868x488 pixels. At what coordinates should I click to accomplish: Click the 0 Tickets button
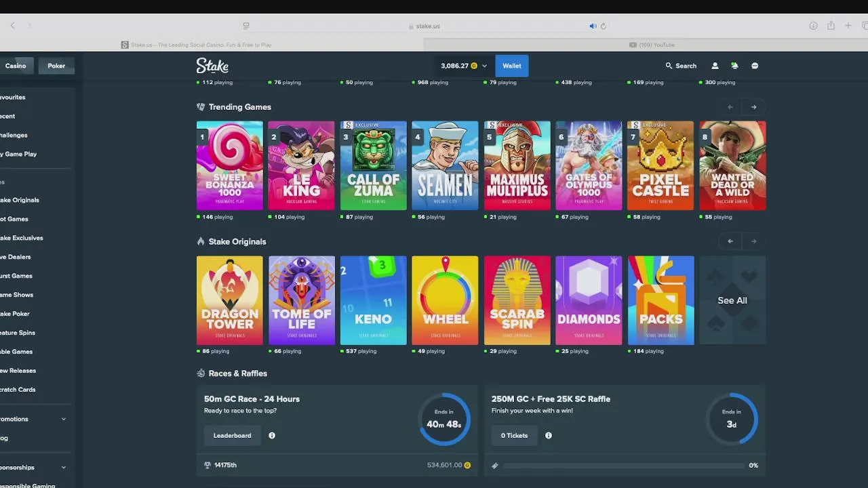click(x=515, y=436)
